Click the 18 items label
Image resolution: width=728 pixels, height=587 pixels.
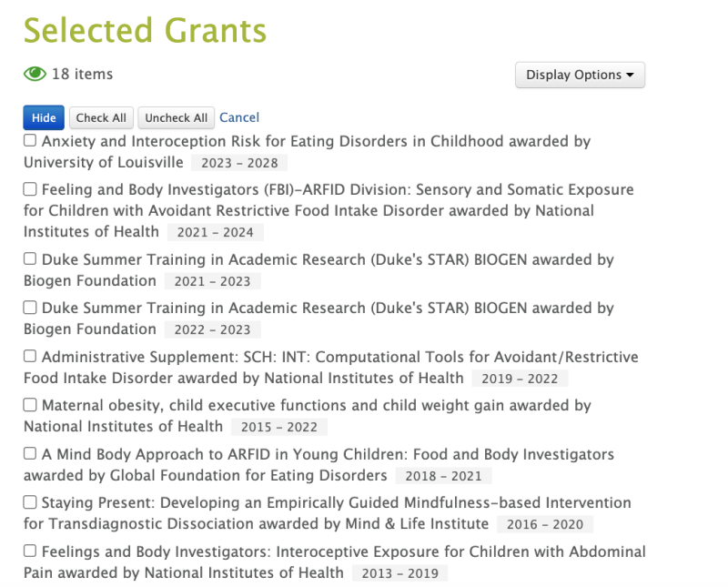click(x=80, y=74)
